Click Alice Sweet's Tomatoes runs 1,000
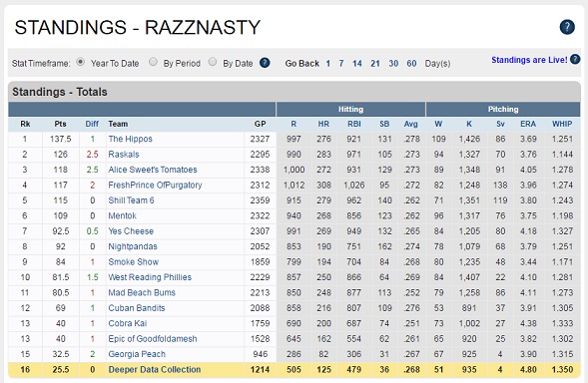The width and height of the screenshot is (588, 383). (294, 170)
